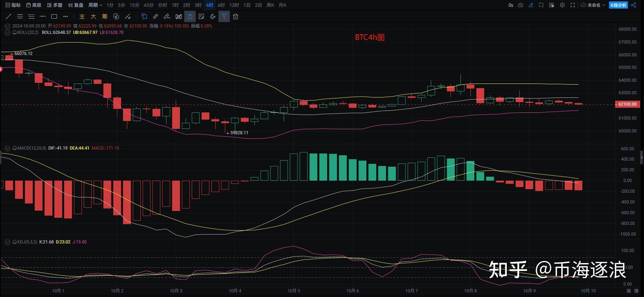Screen dimensions: 644x297
Task: Choose the rectangle drawing tool
Action: click(54, 16)
